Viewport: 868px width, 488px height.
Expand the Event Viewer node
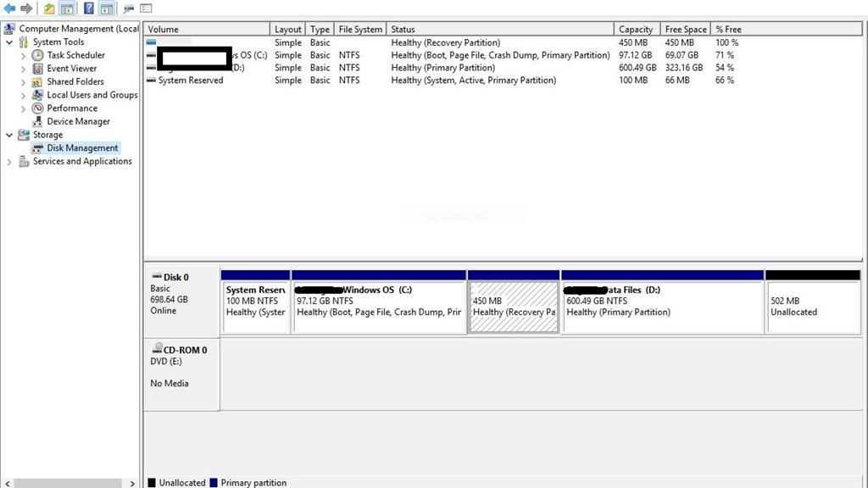(23, 69)
